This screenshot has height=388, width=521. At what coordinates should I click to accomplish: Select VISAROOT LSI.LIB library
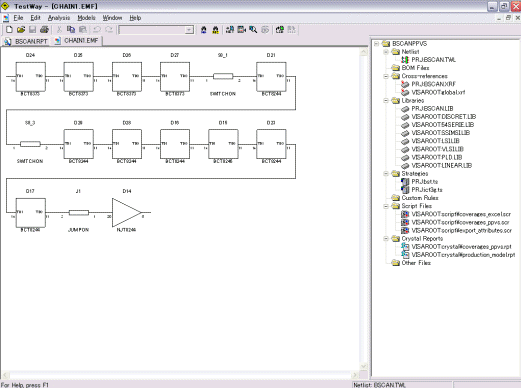[x=435, y=141]
